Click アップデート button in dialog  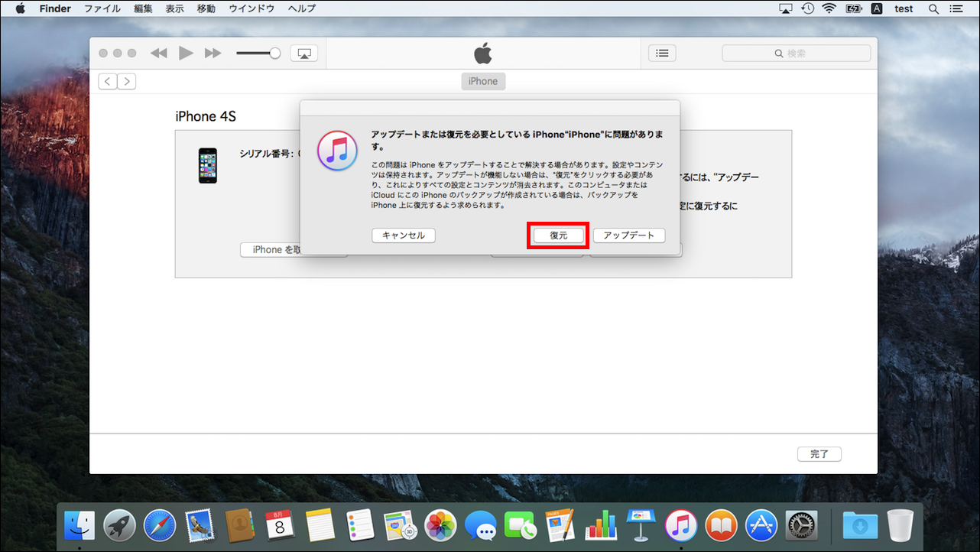[x=629, y=235]
